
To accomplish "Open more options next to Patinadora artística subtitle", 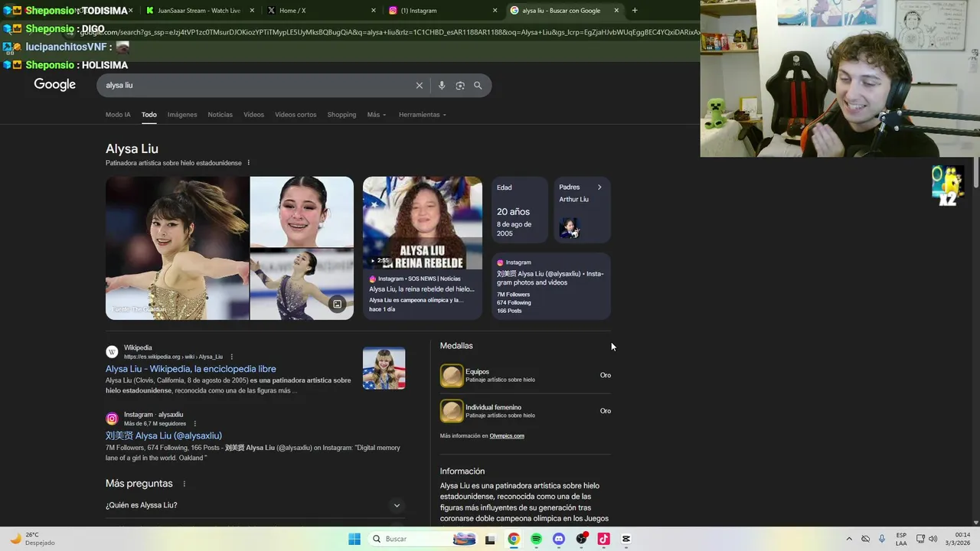I will 248,163.
